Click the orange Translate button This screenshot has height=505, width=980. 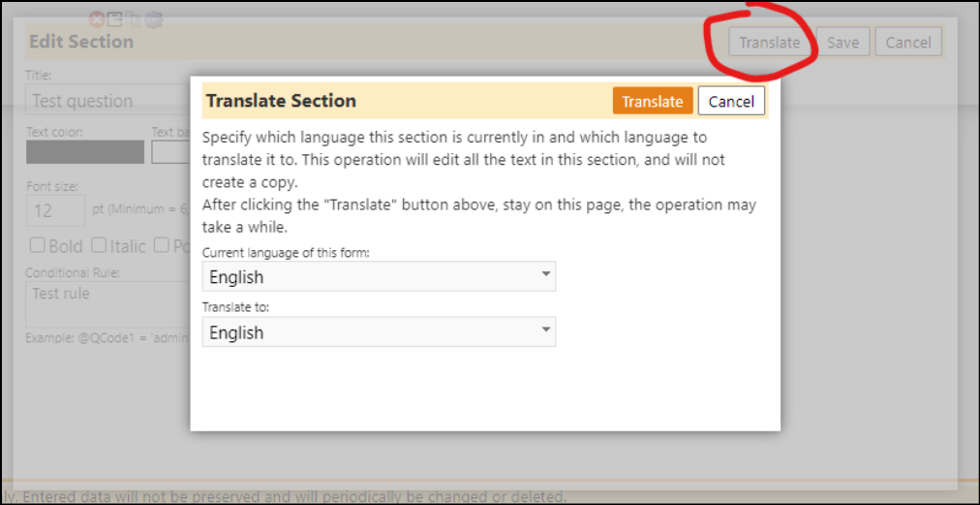point(653,102)
